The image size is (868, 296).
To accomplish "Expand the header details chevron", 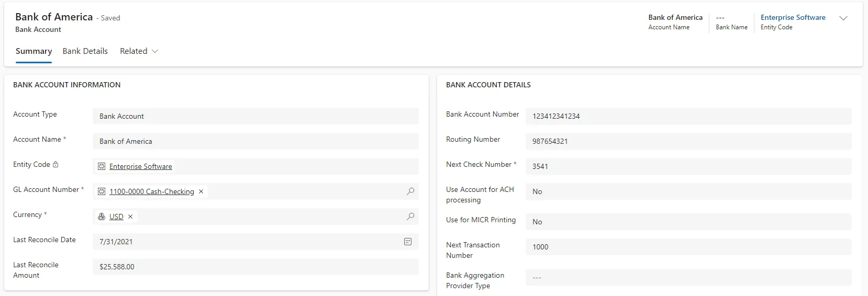I will coord(843,18).
